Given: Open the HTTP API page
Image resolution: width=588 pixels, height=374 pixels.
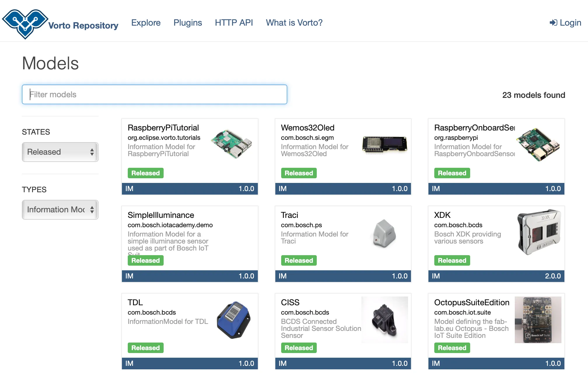Looking at the screenshot, I should 234,23.
